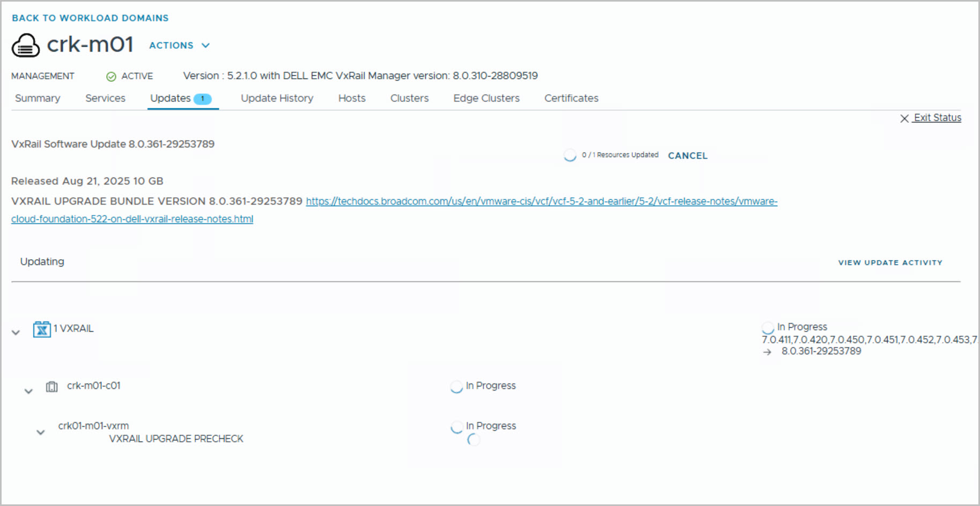Open the ACTIONS dropdown menu
The height and width of the screenshot is (506, 980).
pos(179,46)
